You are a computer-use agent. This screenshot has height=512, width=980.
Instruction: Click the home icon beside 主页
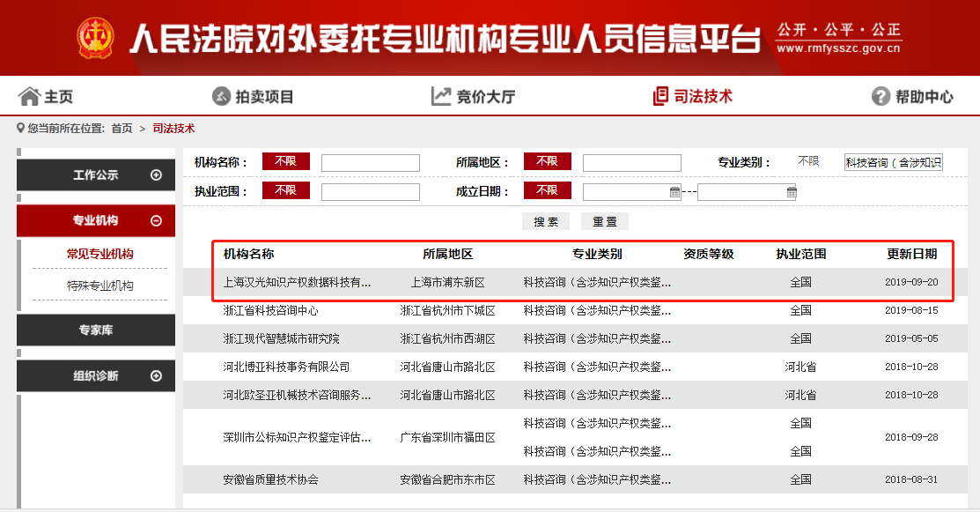click(29, 96)
